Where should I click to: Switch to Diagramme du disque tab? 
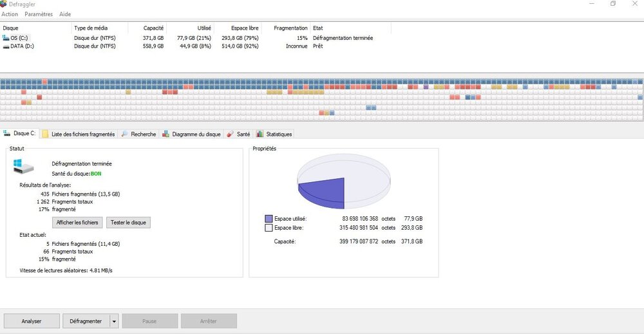tap(191, 134)
